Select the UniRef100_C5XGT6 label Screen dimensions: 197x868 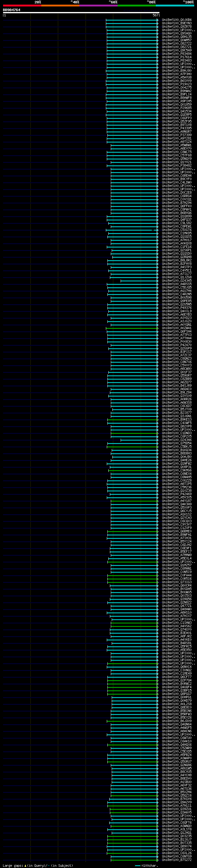tap(177, 230)
